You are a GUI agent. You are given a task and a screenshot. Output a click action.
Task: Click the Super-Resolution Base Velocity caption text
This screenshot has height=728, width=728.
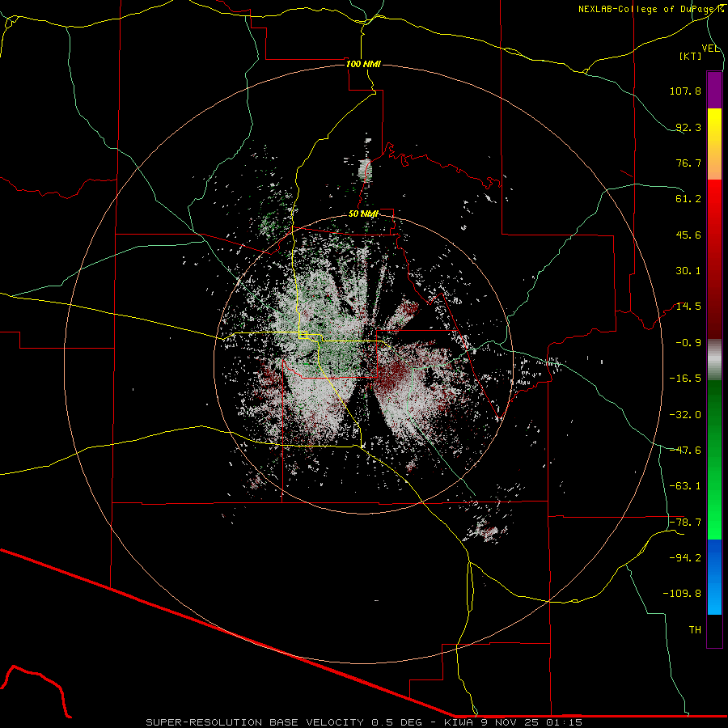click(x=364, y=722)
